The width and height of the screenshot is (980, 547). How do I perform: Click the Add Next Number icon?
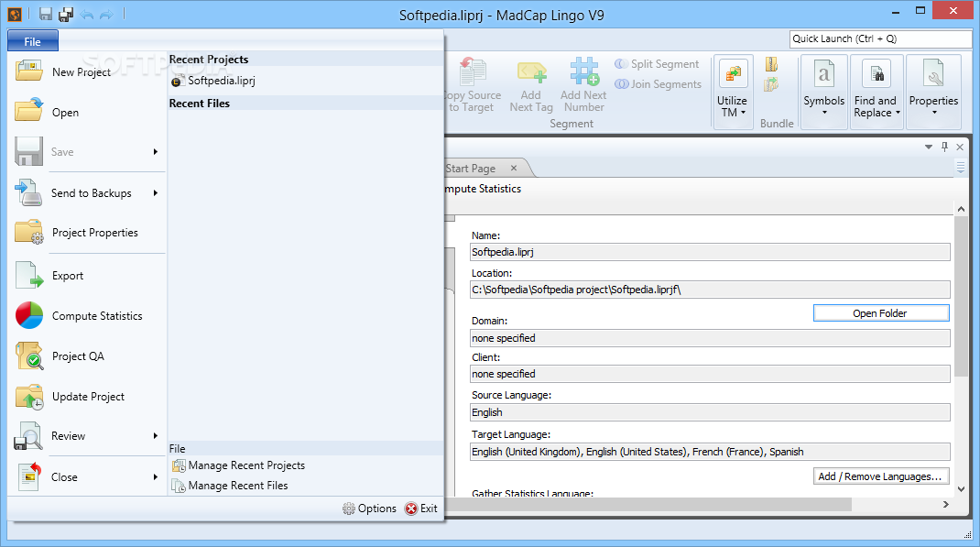(584, 71)
